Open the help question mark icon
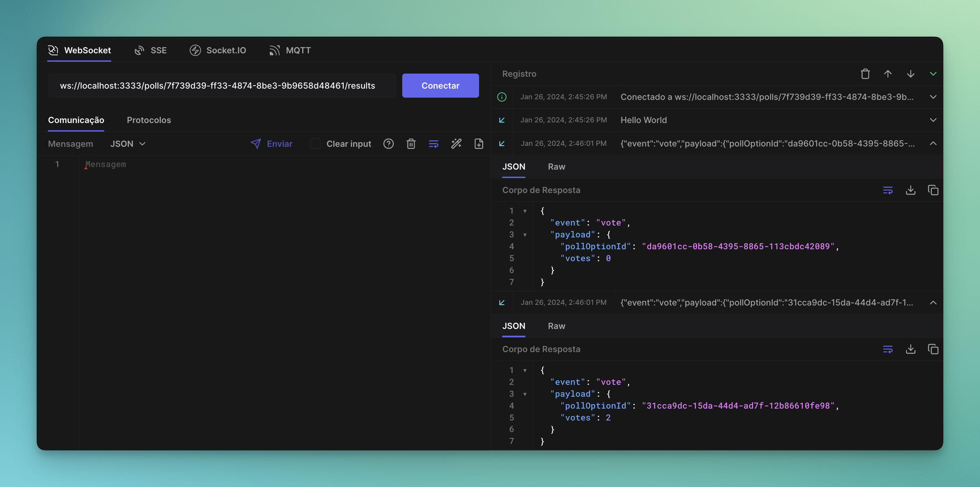The height and width of the screenshot is (487, 980). [x=388, y=144]
